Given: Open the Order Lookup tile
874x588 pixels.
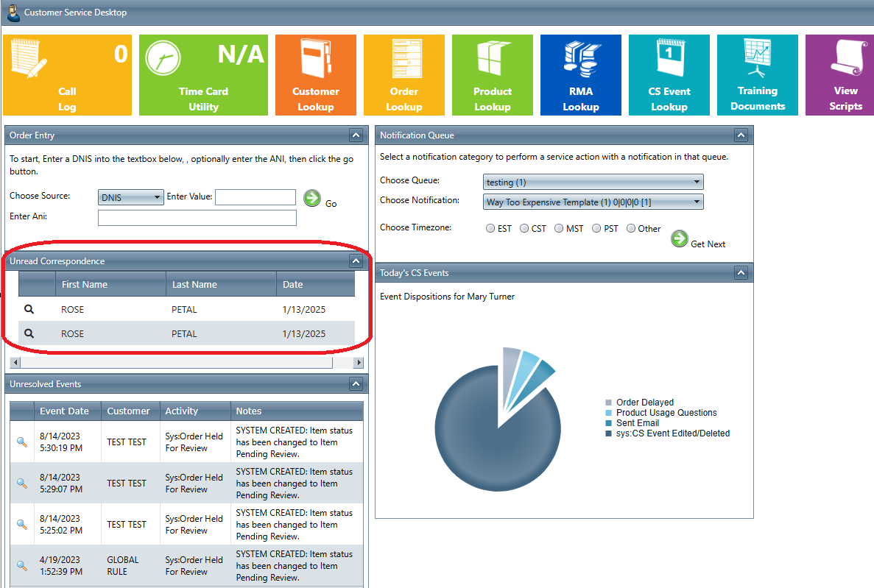Looking at the screenshot, I should tap(404, 75).
